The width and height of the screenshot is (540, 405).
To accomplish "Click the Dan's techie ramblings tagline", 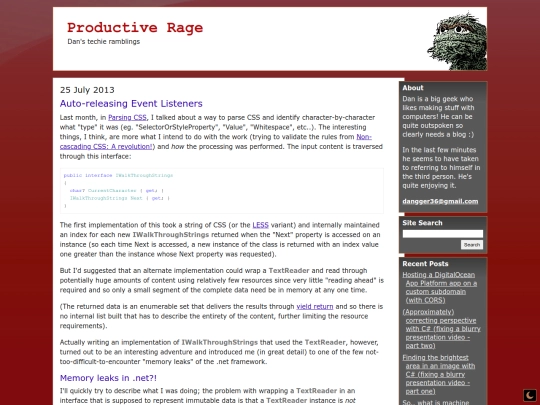I will 104,42.
